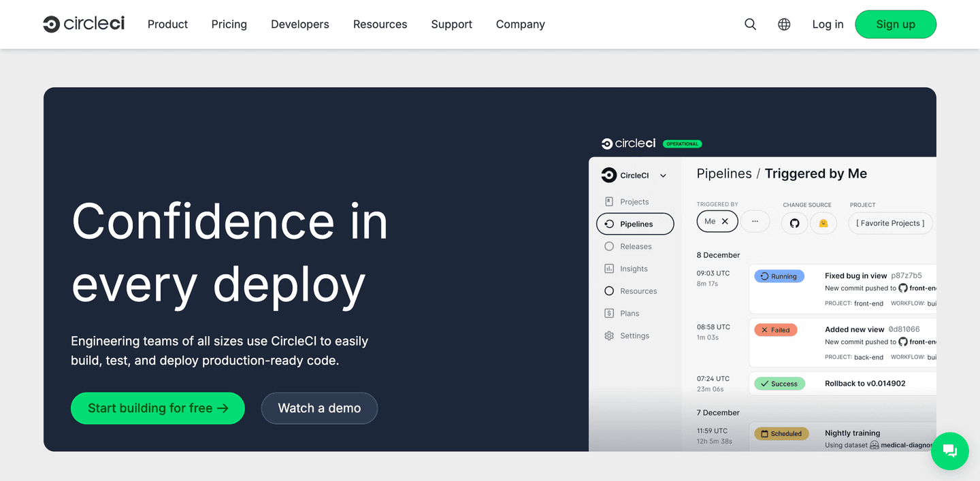This screenshot has height=481, width=980.
Task: Click the Sign up button
Action: (896, 24)
